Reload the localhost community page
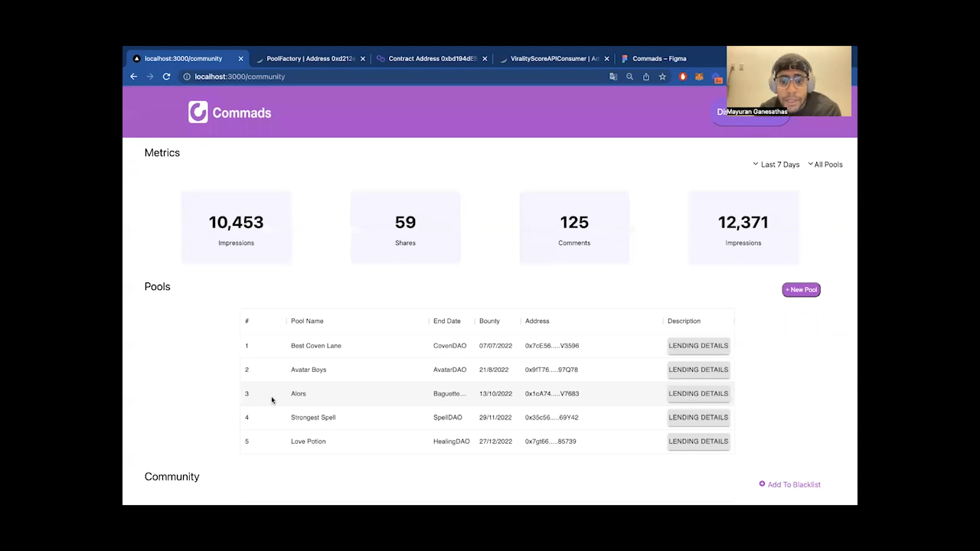Image resolution: width=980 pixels, height=551 pixels. tap(166, 77)
